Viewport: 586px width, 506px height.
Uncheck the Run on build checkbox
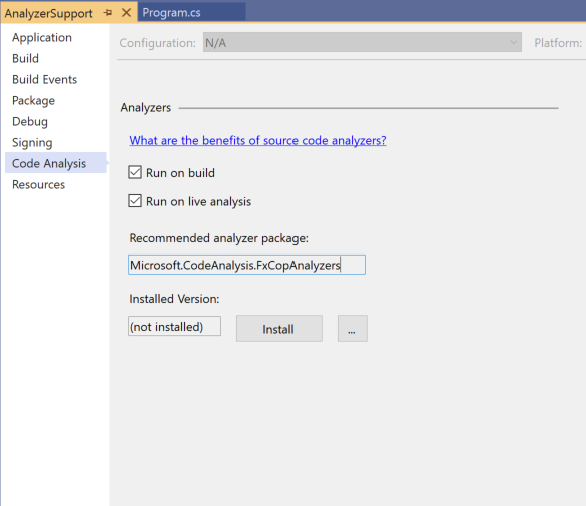click(x=135, y=173)
